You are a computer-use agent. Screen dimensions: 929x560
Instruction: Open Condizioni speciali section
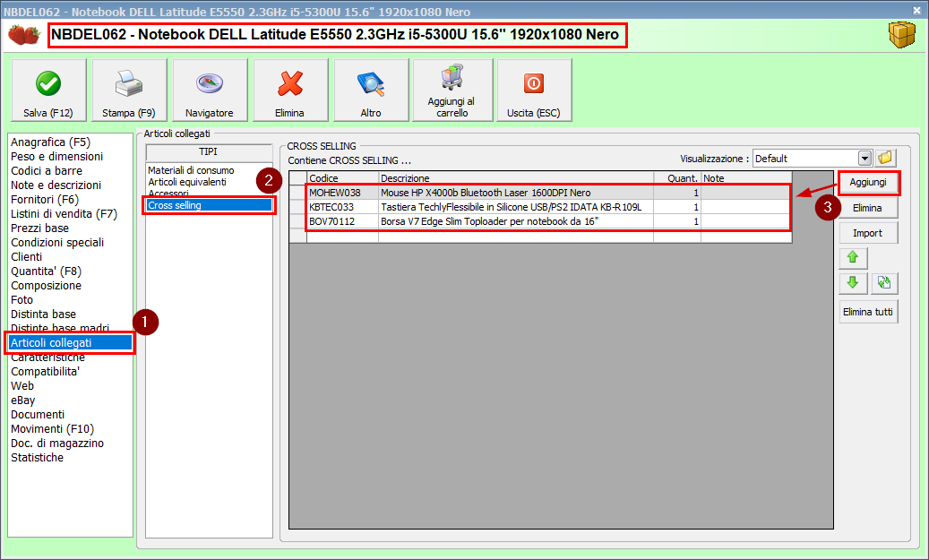pos(57,243)
